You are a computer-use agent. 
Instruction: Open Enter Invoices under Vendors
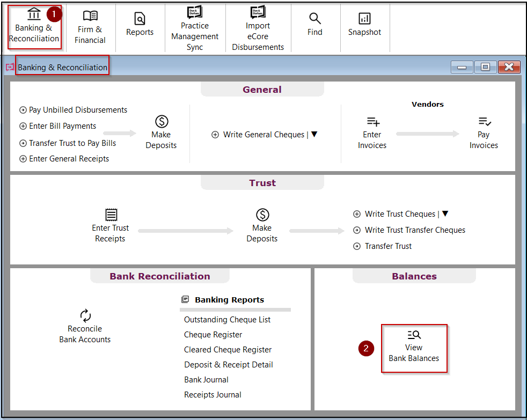pos(372,130)
